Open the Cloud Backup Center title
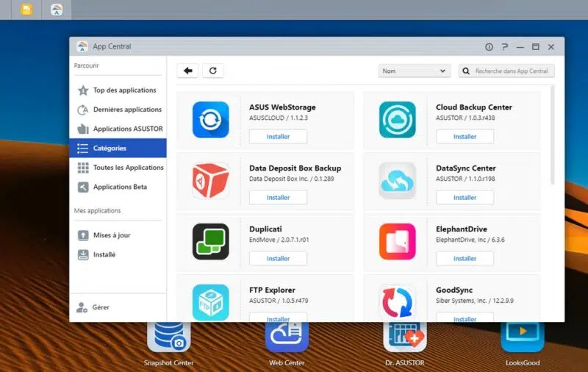Viewport: 588px width, 372px height. click(474, 107)
